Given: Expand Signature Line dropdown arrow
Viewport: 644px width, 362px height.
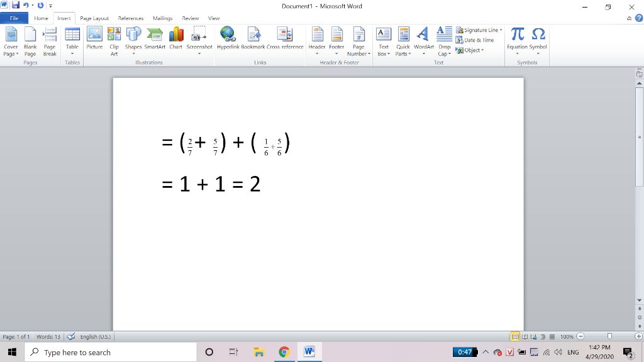Looking at the screenshot, I should pyautogui.click(x=501, y=30).
